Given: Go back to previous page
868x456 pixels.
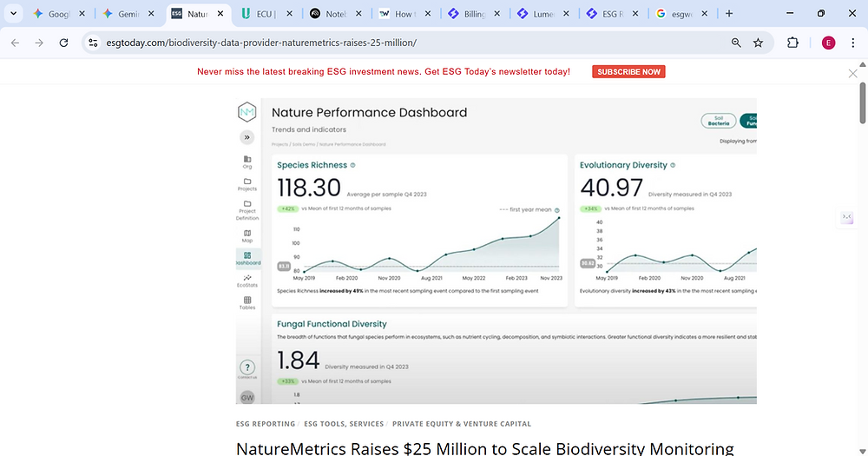Looking at the screenshot, I should [15, 43].
